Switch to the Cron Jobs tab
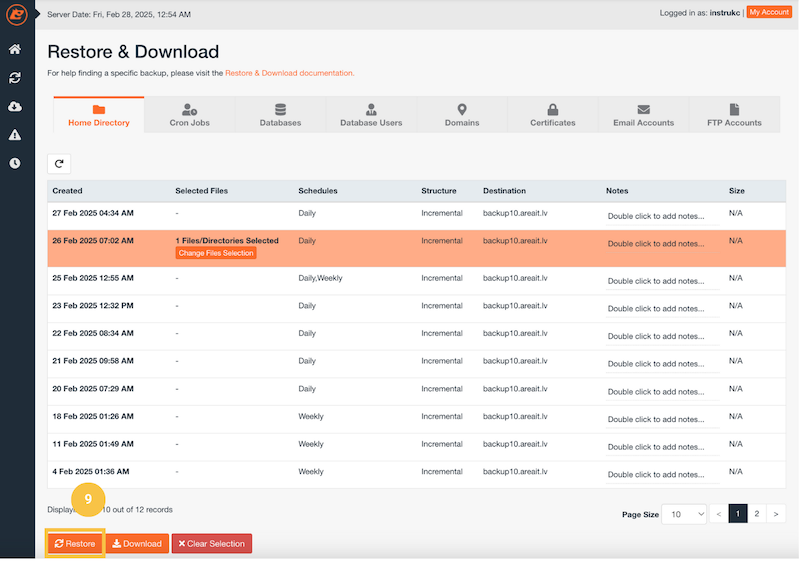The height and width of the screenshot is (562, 800). click(189, 114)
